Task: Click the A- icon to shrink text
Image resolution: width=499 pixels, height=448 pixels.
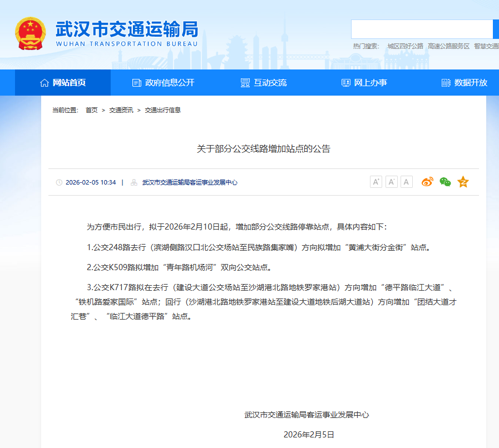Action: (391, 182)
